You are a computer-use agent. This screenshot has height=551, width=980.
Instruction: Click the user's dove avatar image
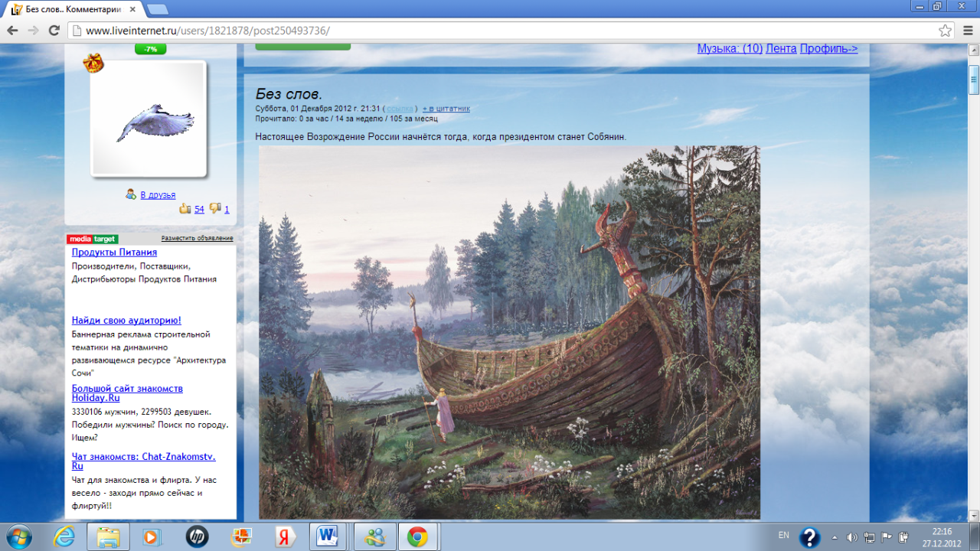(x=149, y=119)
